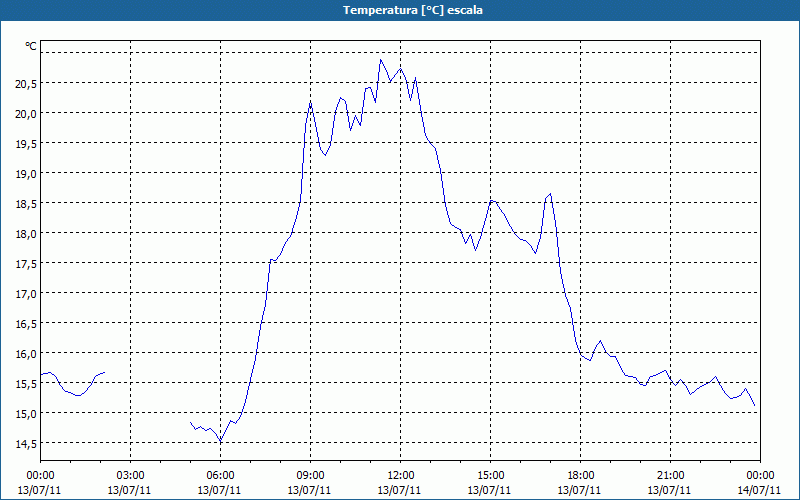The width and height of the screenshot is (800, 500).
Task: Select the 17,5 y-axis label
Action: pos(26,264)
